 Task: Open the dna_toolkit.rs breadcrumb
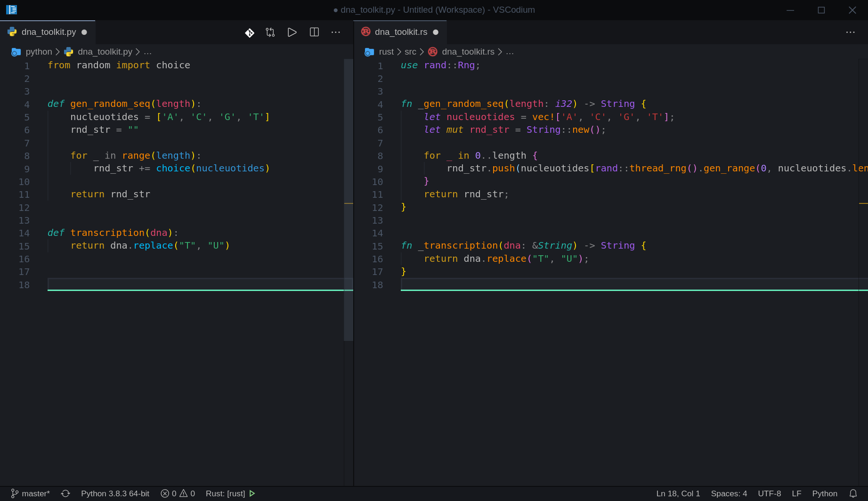[x=468, y=52]
